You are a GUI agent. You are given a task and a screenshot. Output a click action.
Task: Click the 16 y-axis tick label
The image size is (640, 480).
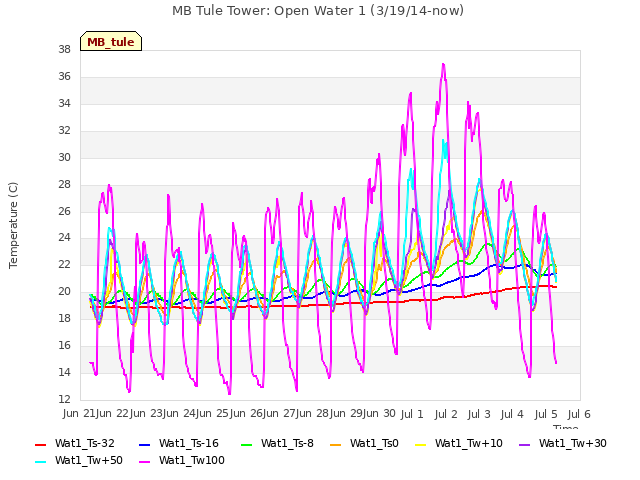click(x=64, y=345)
